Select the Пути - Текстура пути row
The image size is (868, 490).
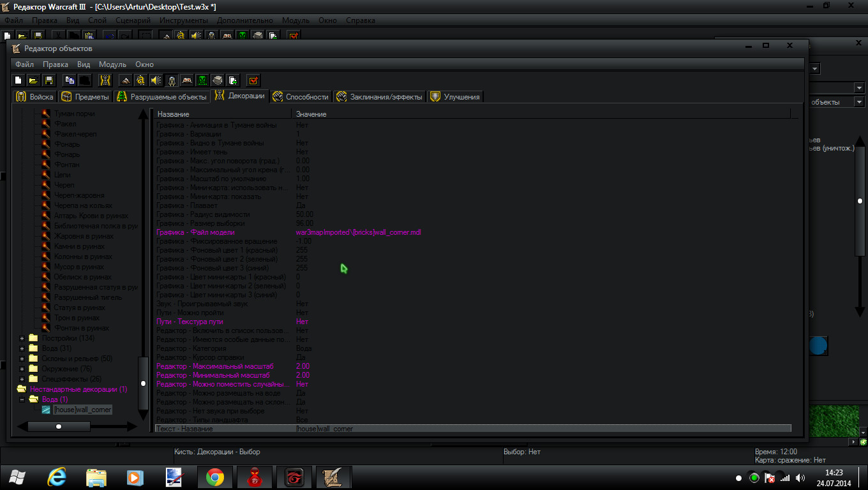pos(473,322)
